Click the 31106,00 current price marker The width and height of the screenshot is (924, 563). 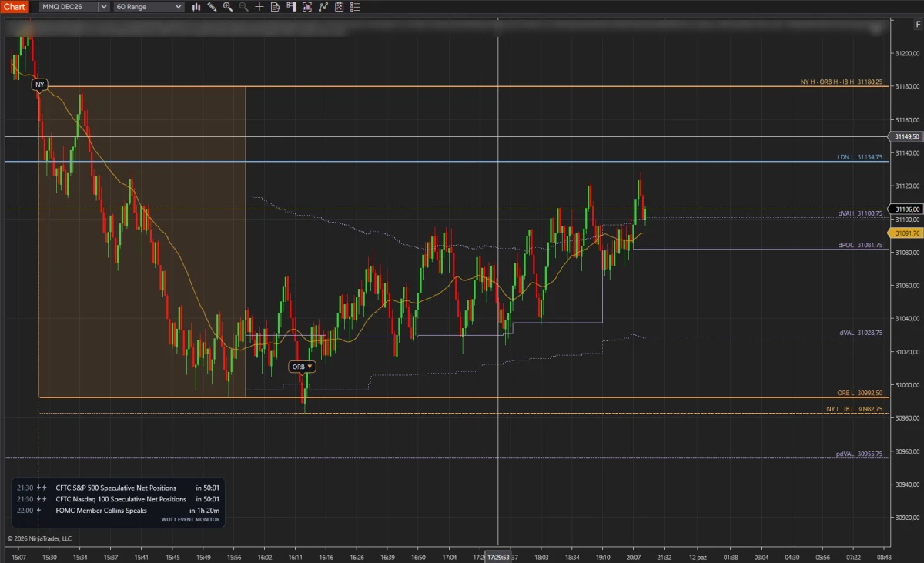pyautogui.click(x=906, y=209)
